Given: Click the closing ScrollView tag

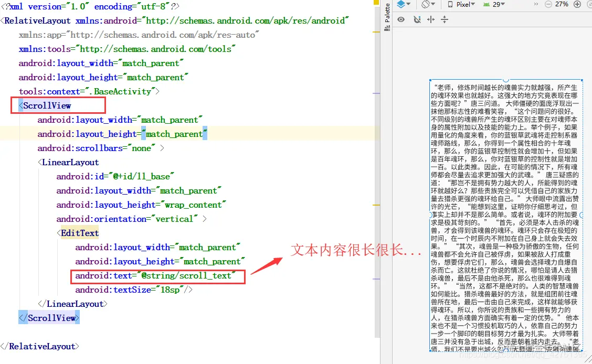Looking at the screenshot, I should click(49, 318).
